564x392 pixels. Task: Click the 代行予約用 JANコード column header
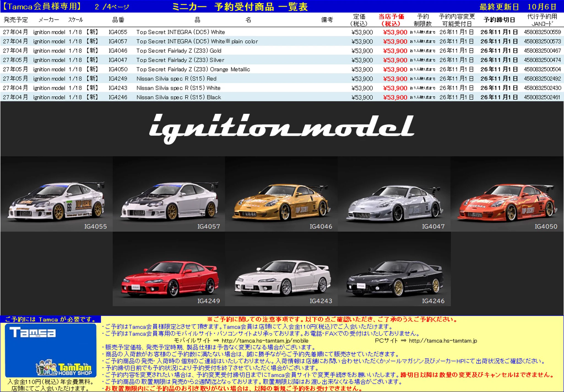tap(542, 20)
